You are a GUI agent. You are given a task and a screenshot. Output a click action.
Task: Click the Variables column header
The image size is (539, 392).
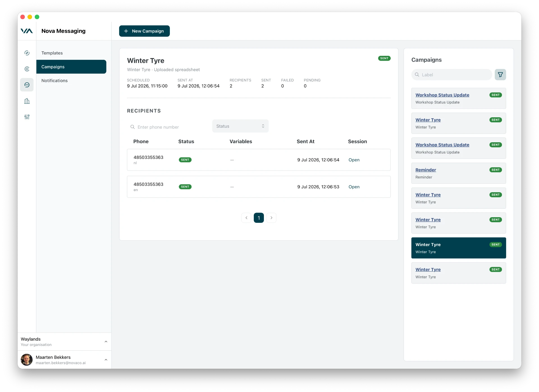coord(241,142)
